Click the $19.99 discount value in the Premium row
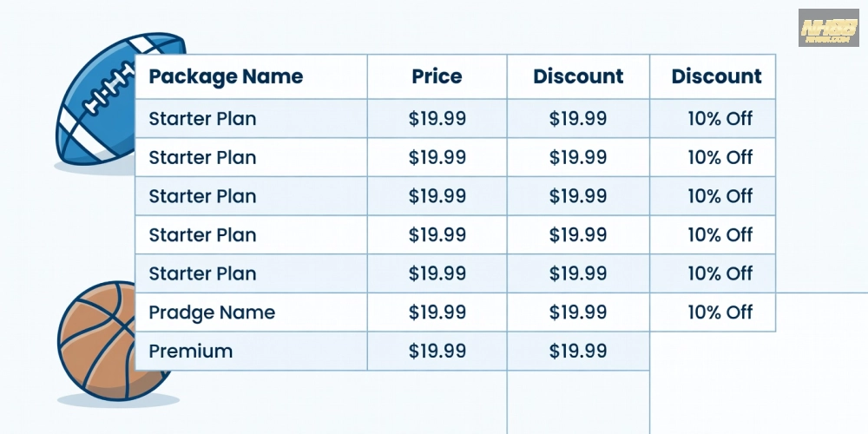The image size is (868, 434). (578, 352)
